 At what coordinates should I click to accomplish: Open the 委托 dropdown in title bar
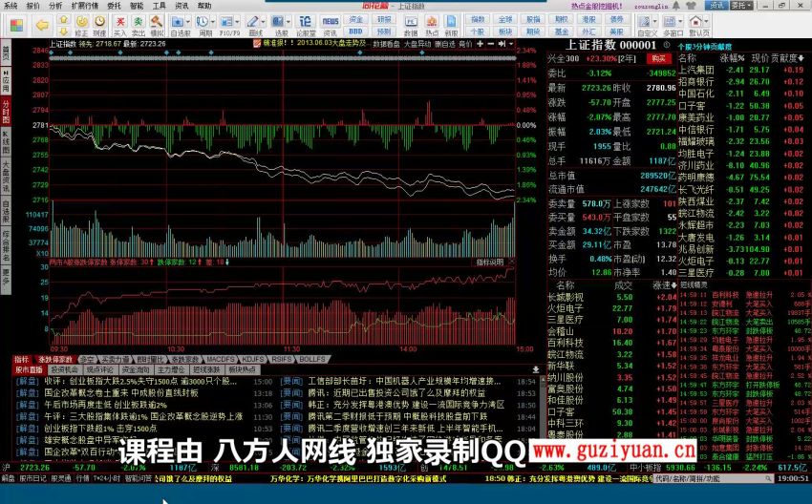pos(741,5)
